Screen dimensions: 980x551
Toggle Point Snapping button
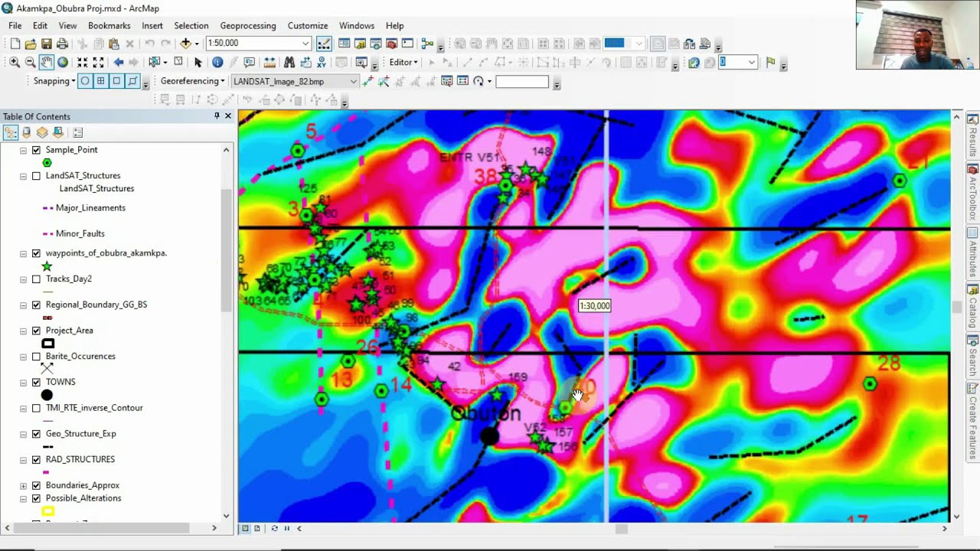(x=85, y=81)
